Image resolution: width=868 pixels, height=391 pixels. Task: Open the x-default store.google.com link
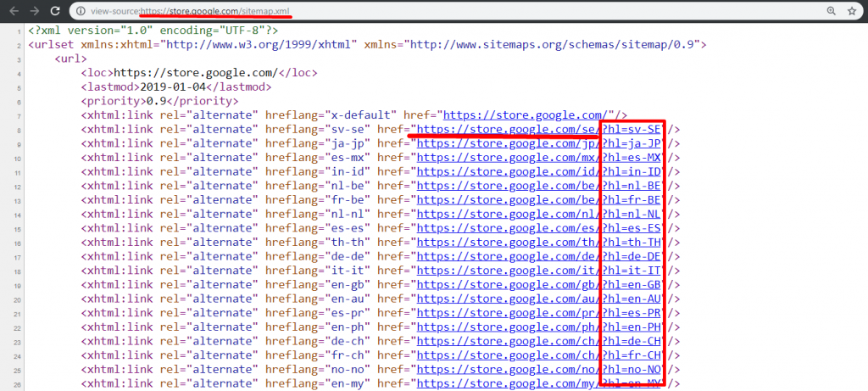[x=526, y=115]
